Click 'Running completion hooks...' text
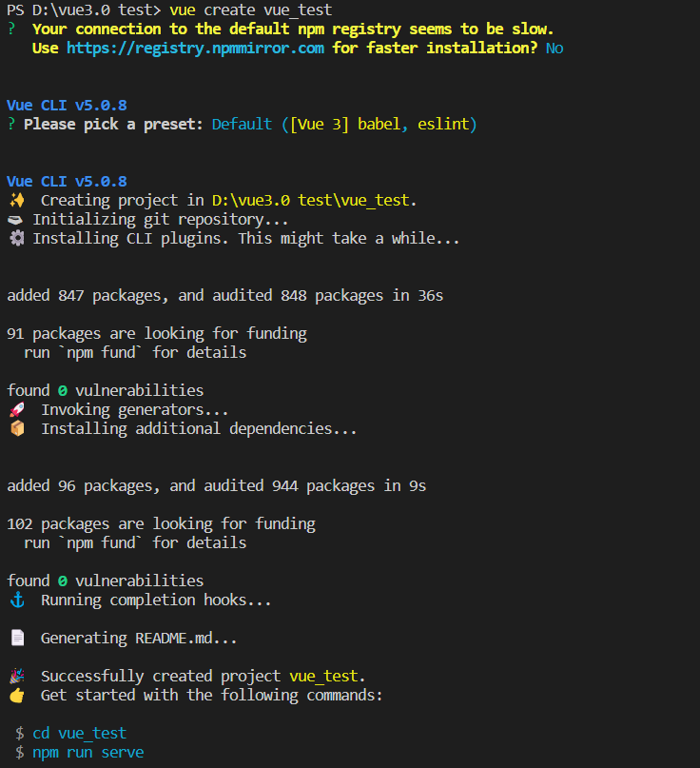Viewport: 700px width, 768px height. tap(156, 600)
